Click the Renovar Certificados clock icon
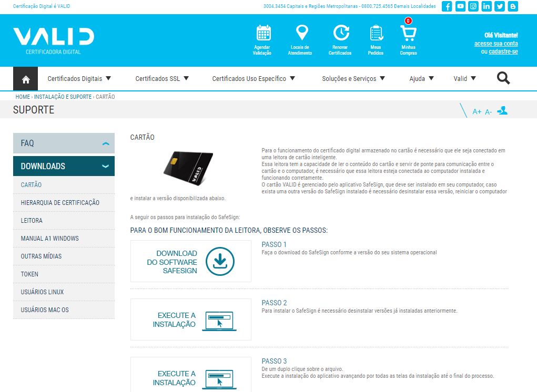This screenshot has height=392, width=537. (x=341, y=33)
